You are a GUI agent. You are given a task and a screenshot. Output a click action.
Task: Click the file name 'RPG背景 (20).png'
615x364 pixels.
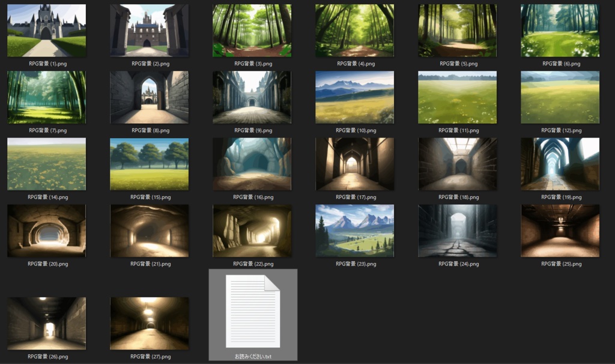48,264
